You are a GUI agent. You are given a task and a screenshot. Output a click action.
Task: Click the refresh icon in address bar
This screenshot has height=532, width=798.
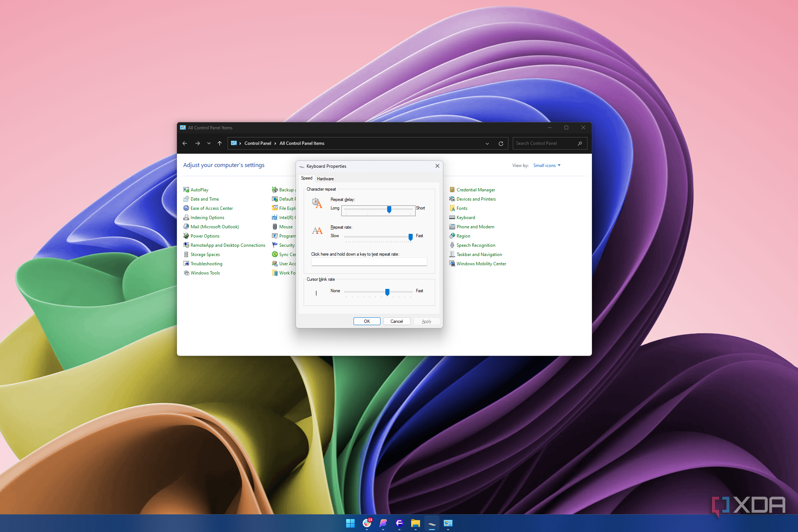click(501, 143)
